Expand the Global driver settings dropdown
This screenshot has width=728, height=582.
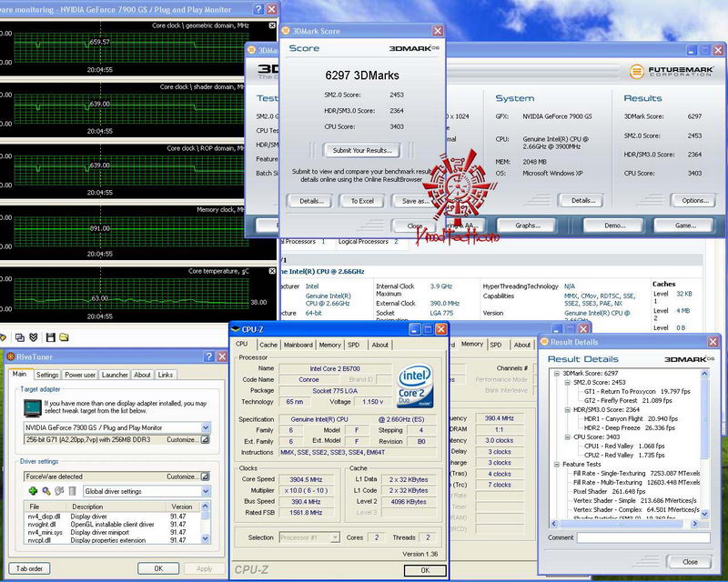(x=205, y=492)
